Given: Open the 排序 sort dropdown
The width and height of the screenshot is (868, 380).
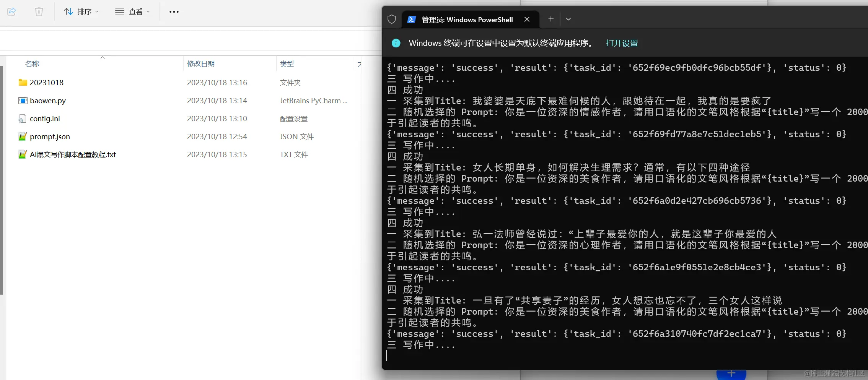Looking at the screenshot, I should (81, 11).
